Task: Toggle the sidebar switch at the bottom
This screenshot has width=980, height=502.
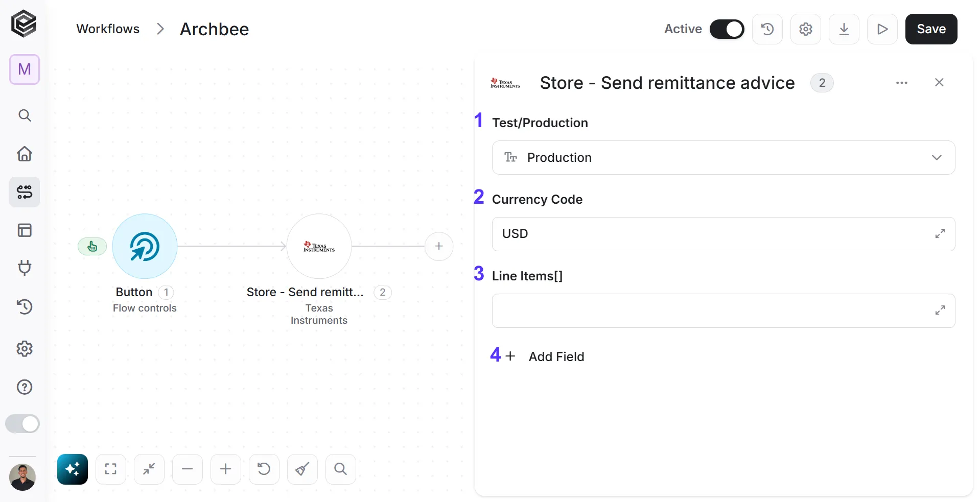Action: pyautogui.click(x=22, y=424)
